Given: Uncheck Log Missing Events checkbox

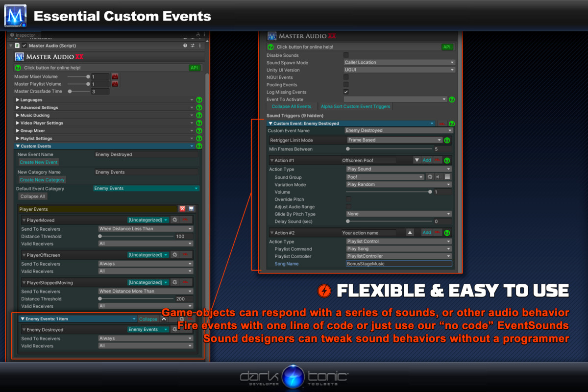Looking at the screenshot, I should point(346,92).
